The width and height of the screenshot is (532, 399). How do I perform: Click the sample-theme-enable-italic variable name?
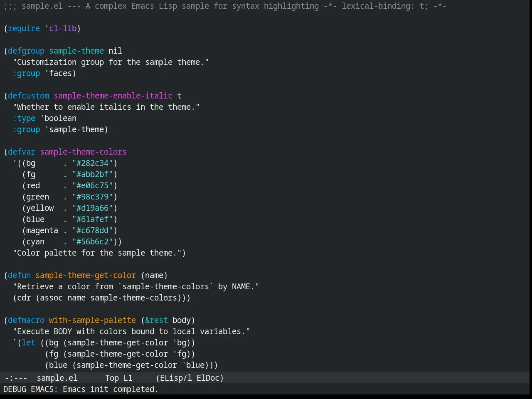[113, 96]
